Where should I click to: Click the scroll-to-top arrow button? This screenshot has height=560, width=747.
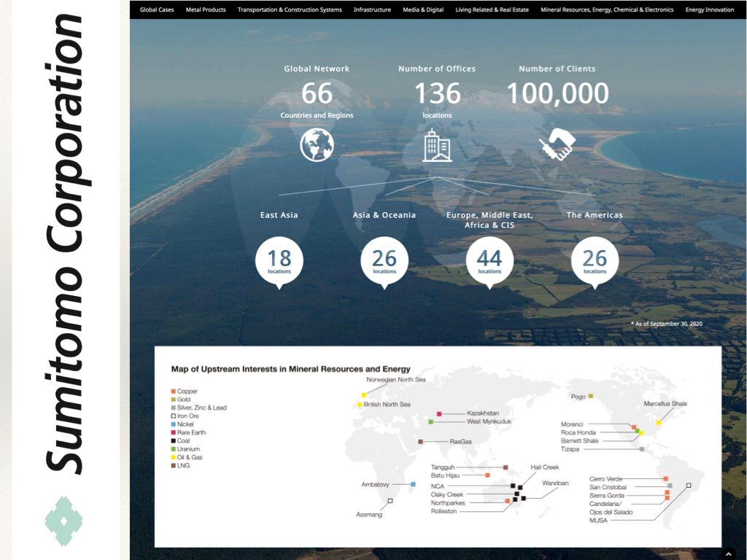pyautogui.click(x=729, y=554)
